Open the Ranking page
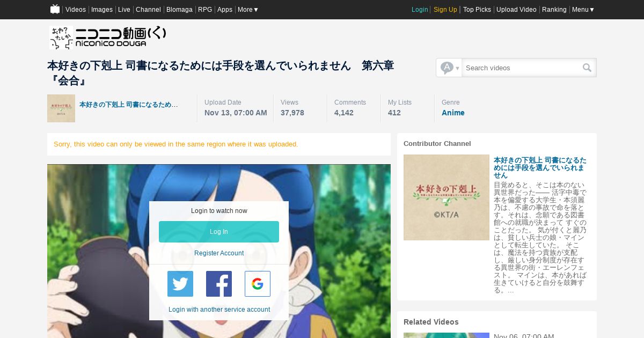The width and height of the screenshot is (644, 338). coord(554,10)
